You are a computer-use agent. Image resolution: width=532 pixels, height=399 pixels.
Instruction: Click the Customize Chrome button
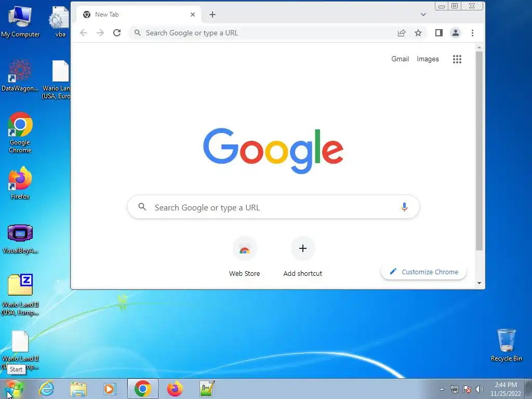(423, 272)
